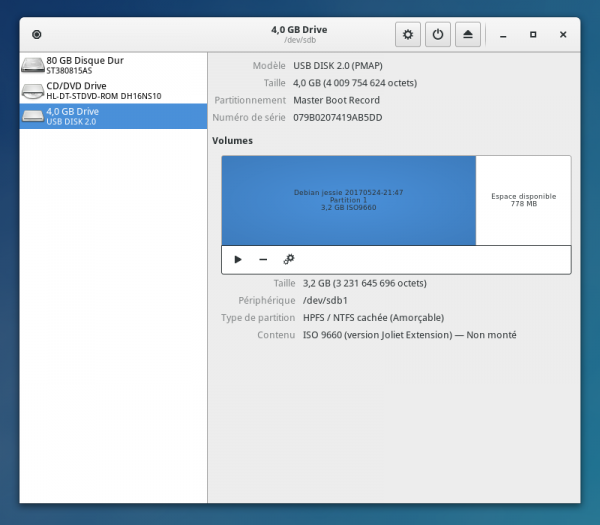Viewport: 600px width, 525px height.
Task: Power off the USB drive
Action: coord(437,35)
